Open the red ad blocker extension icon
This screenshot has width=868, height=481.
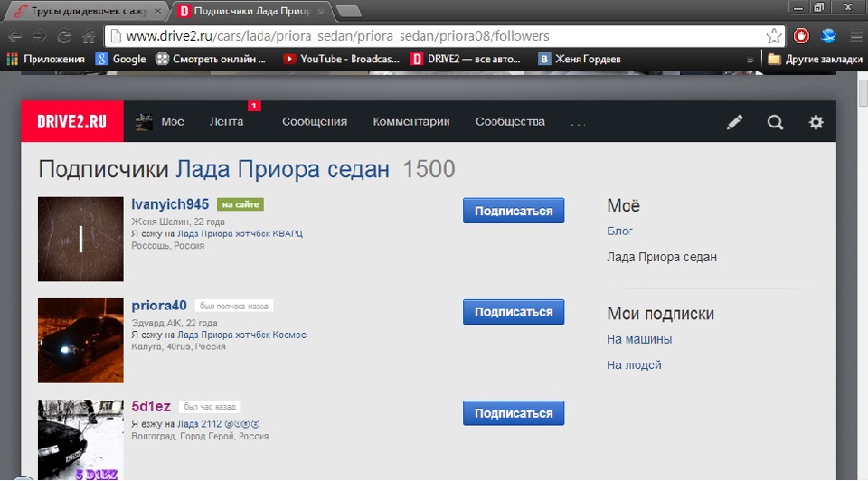801,36
